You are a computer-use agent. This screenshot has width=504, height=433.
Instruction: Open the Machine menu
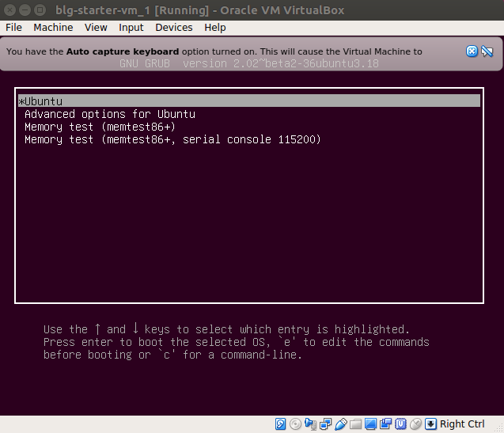tap(53, 28)
